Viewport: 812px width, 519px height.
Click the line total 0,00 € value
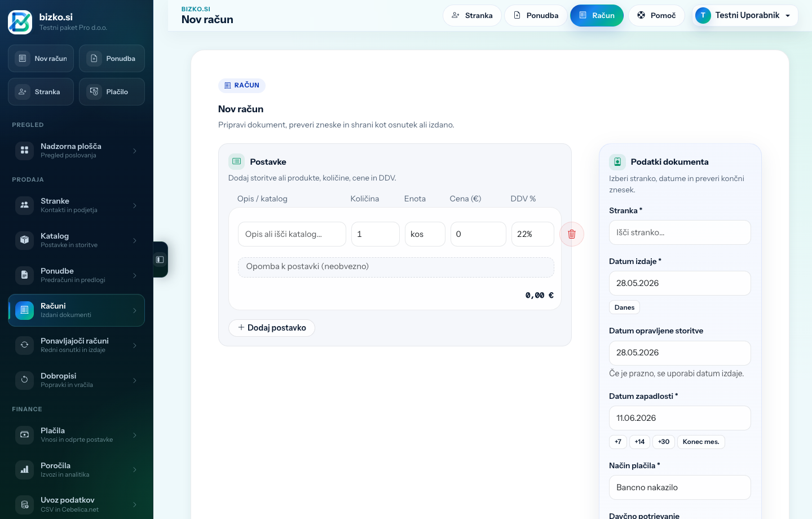tap(540, 295)
